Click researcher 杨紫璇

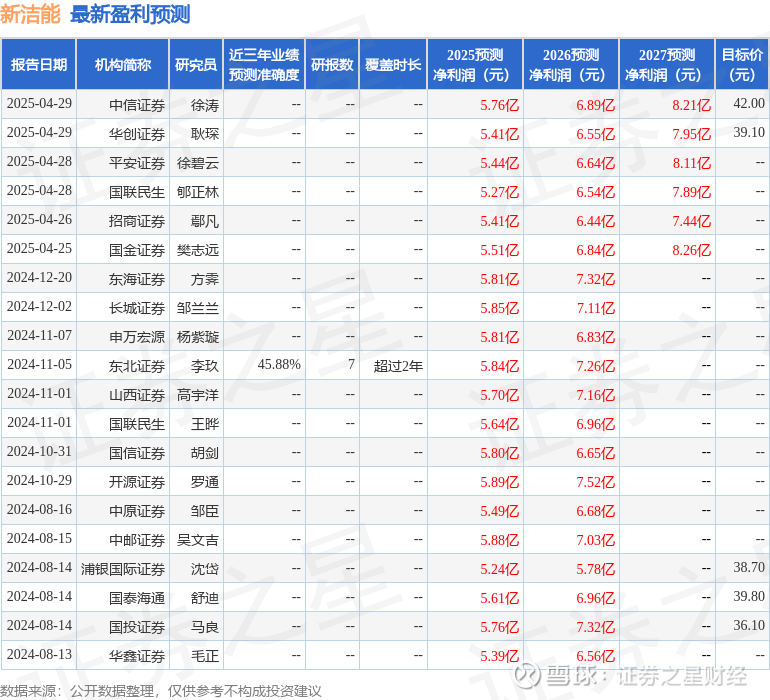coord(198,337)
